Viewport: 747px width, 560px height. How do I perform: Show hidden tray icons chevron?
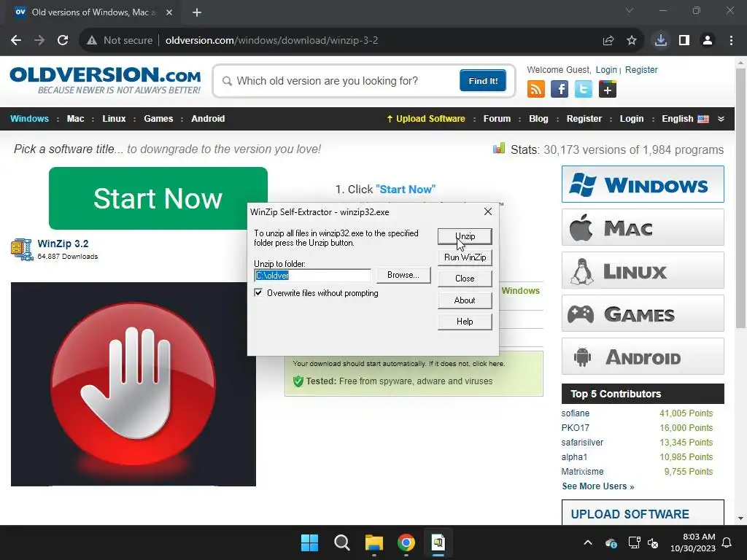(588, 542)
